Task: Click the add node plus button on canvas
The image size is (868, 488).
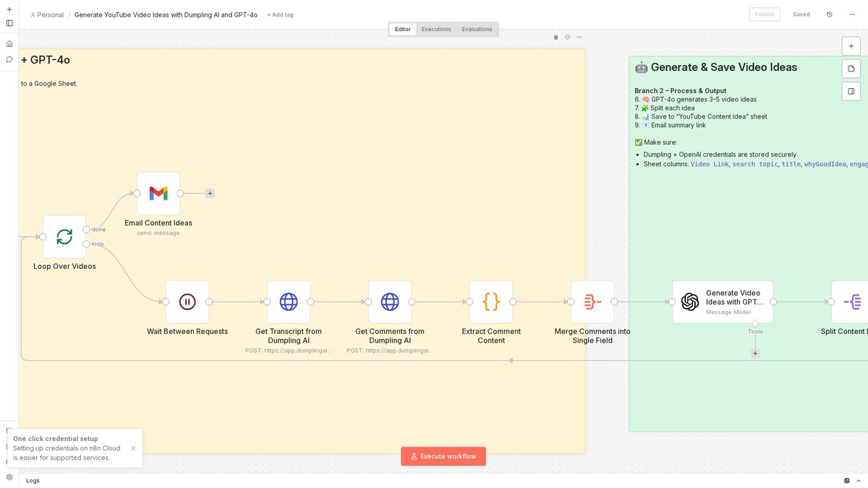Action: [851, 46]
